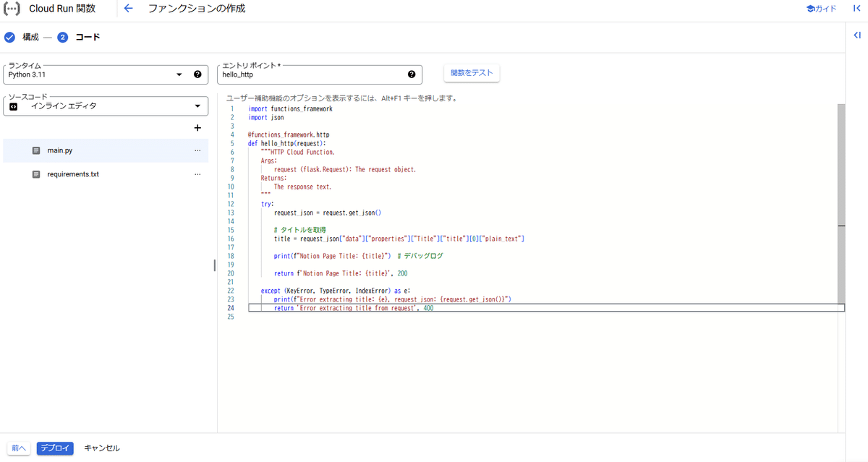Screen dimensions: 868x462
Task: Click the Cloud Run functions logo icon
Action: click(x=12, y=9)
